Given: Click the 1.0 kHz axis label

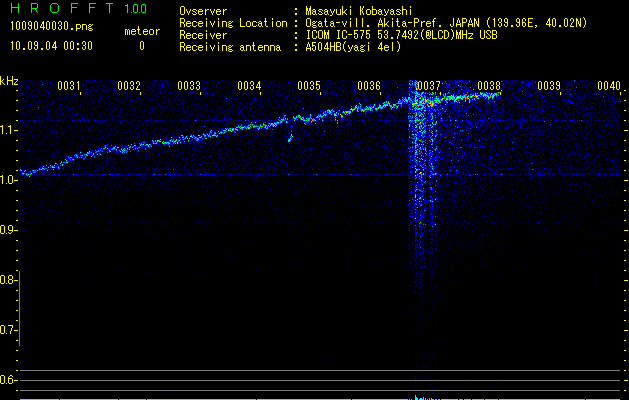Looking at the screenshot, I should (8, 180).
